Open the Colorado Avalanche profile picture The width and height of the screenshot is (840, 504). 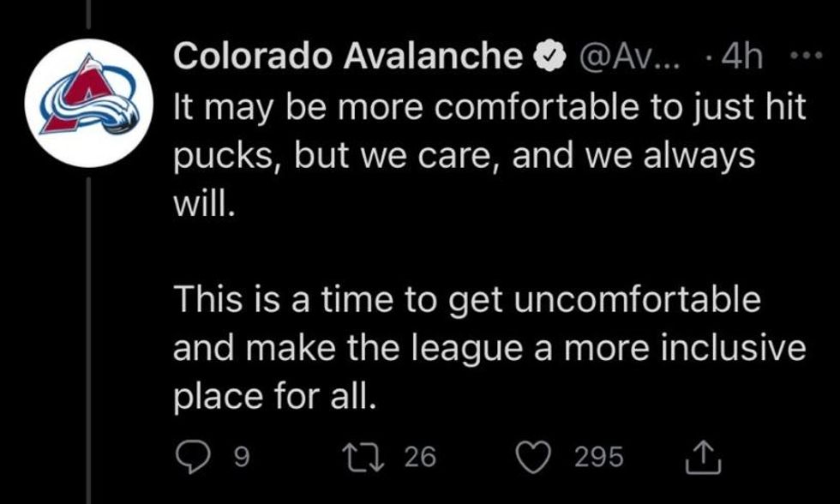click(90, 103)
